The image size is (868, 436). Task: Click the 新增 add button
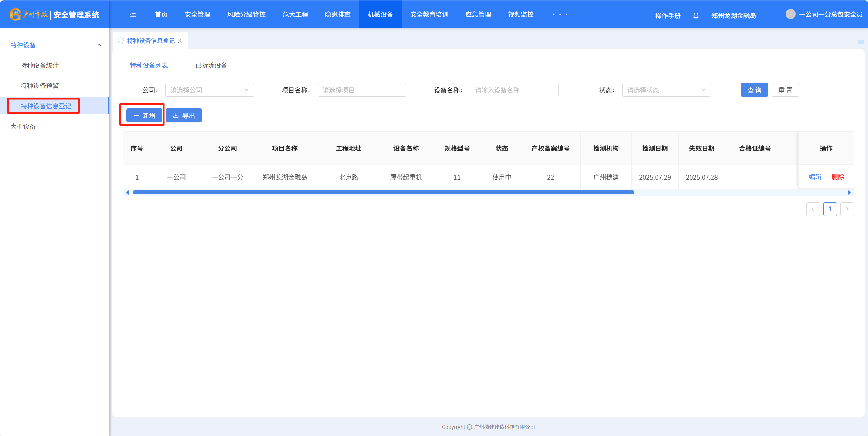pos(144,116)
